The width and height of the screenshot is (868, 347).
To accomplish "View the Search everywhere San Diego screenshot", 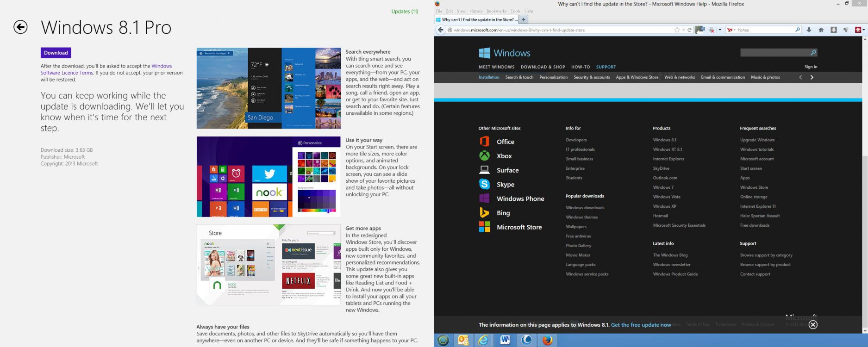I will 269,88.
